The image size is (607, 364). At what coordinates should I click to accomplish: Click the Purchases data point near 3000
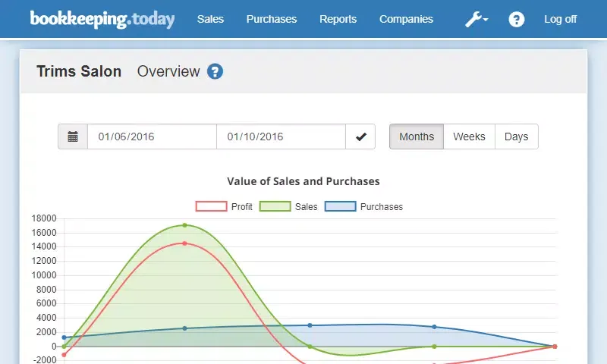coord(310,325)
